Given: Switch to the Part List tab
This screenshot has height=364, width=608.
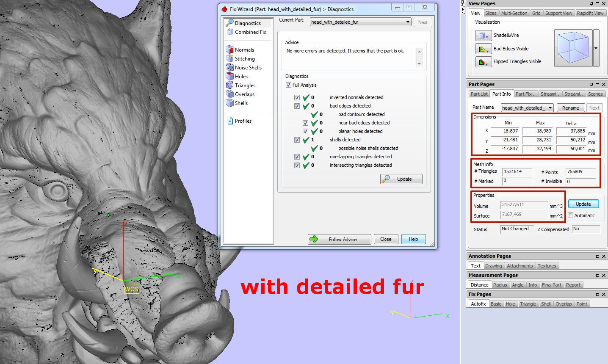Looking at the screenshot, I should (x=479, y=94).
